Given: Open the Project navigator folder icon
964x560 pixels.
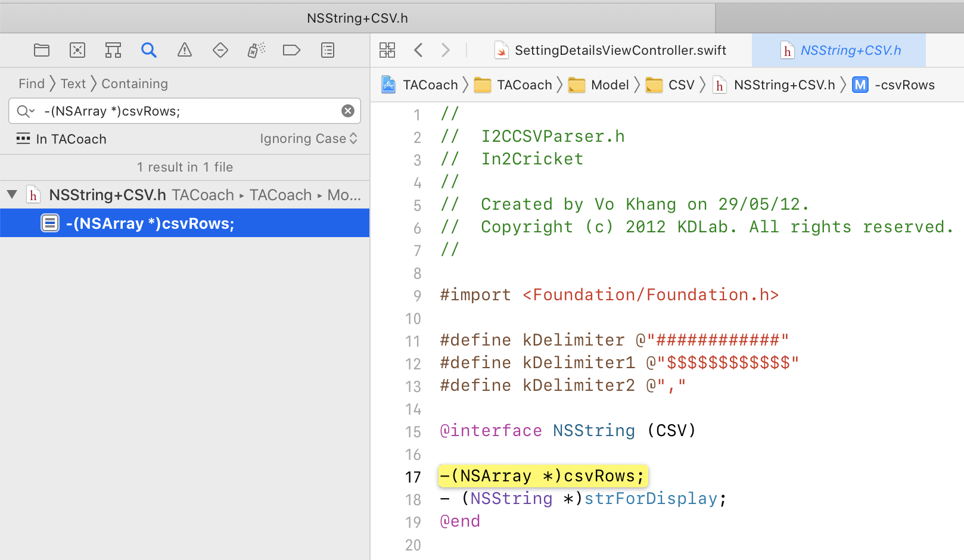Looking at the screenshot, I should click(x=42, y=50).
